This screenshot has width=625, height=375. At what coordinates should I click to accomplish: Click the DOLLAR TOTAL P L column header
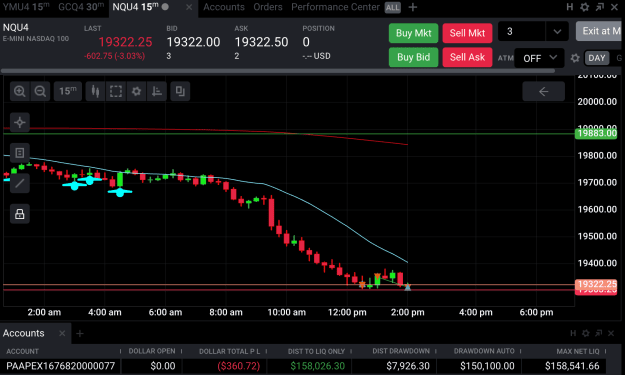pos(230,351)
